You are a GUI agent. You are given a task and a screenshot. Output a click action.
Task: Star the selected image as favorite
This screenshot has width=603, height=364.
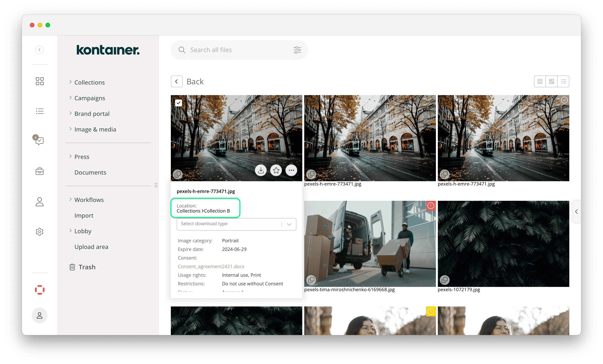(x=276, y=170)
